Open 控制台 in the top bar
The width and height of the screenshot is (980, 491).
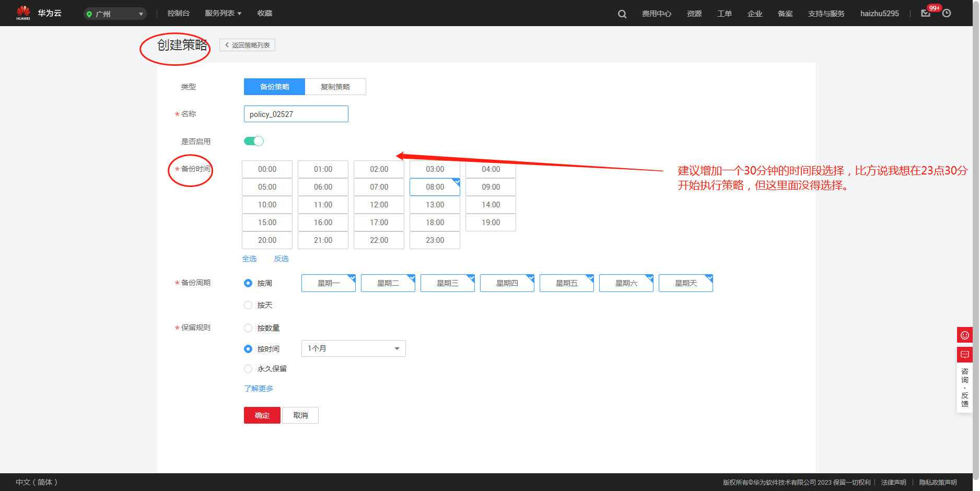point(179,13)
